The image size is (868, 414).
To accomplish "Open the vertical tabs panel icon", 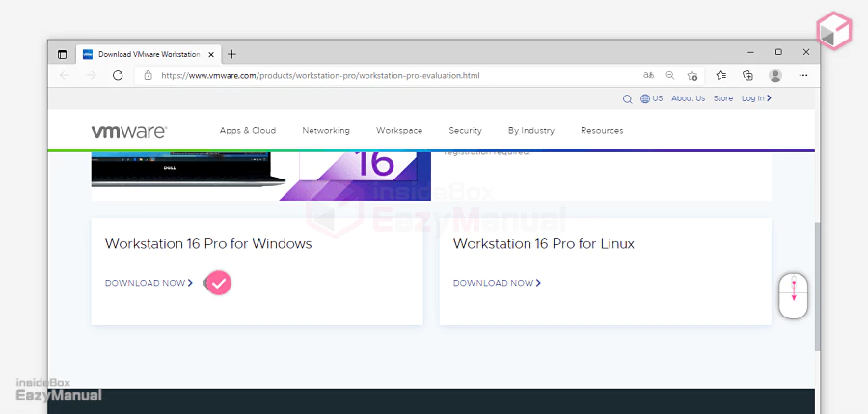I will click(62, 54).
